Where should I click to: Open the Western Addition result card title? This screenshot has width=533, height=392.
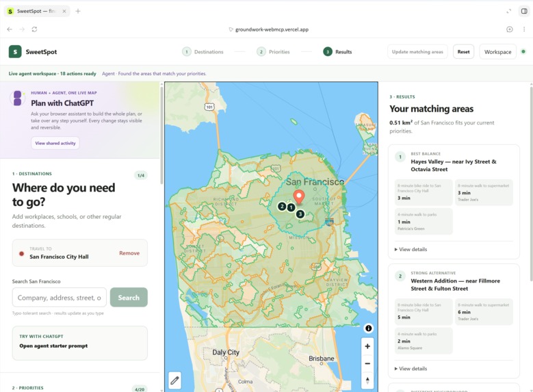455,285
